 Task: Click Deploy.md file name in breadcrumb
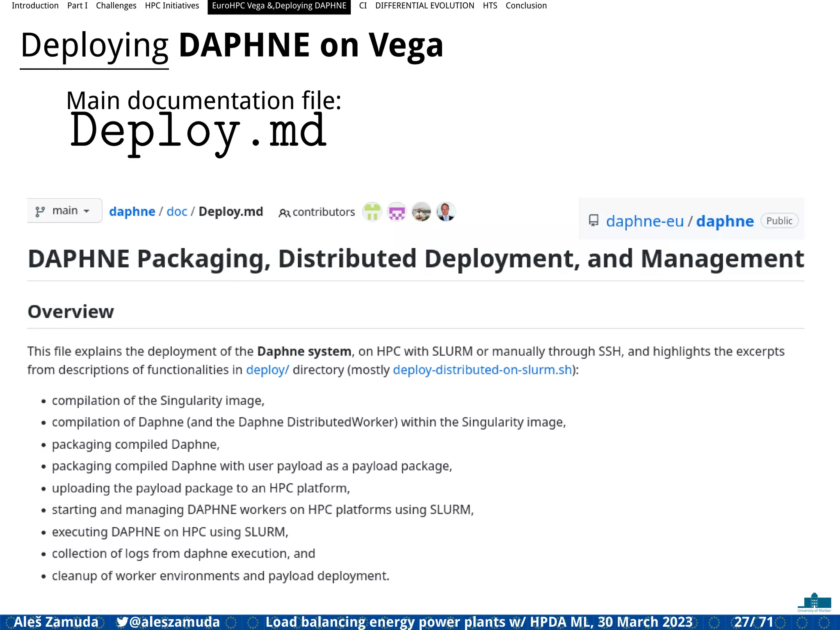(231, 212)
